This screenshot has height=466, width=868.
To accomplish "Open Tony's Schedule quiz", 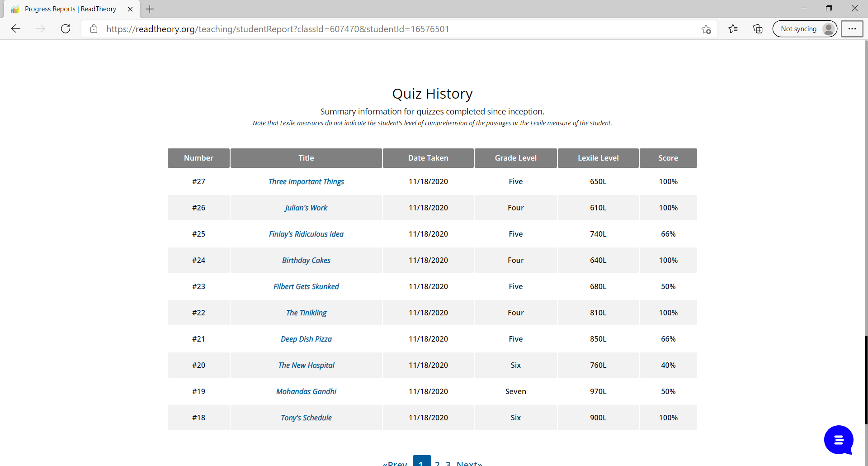I will 306,418.
